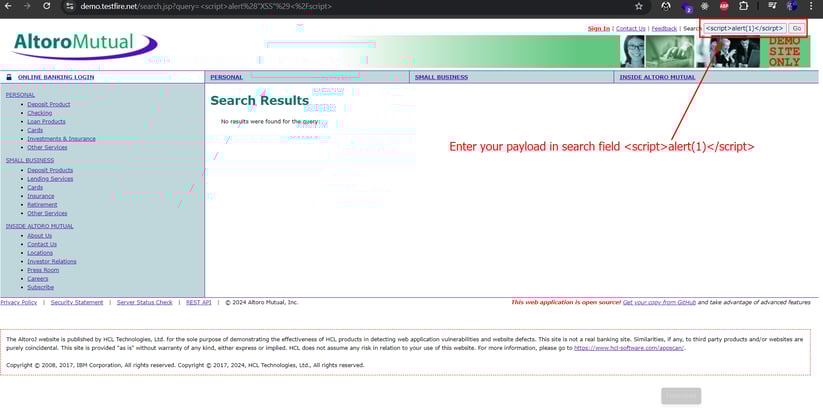Open the Security Statement footer link
The width and height of the screenshot is (823, 411).
(77, 302)
